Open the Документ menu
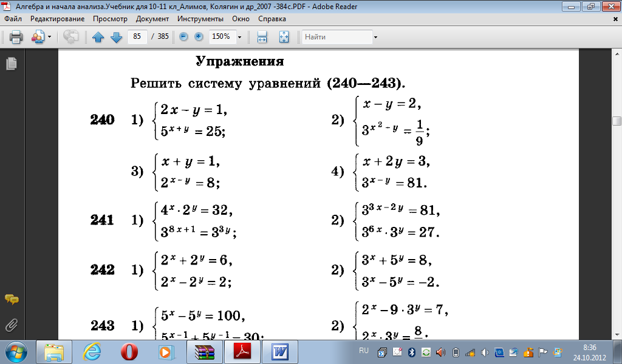The height and width of the screenshot is (364, 622). (x=152, y=19)
